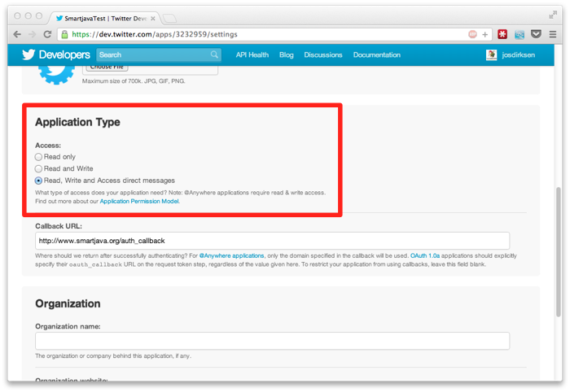
Task: Click the plus icon in address bar
Action: tap(485, 34)
